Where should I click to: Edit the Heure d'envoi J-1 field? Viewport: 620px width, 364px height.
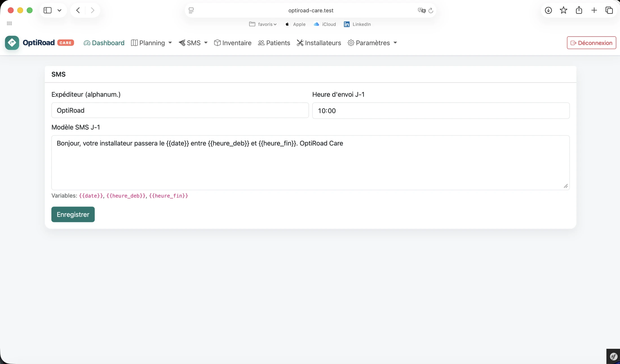[x=441, y=111]
